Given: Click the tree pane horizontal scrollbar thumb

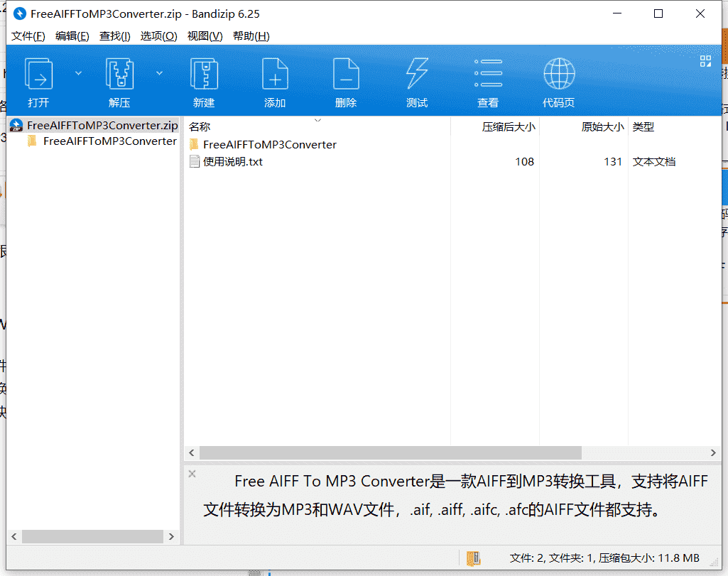Looking at the screenshot, I should pyautogui.click(x=92, y=536).
